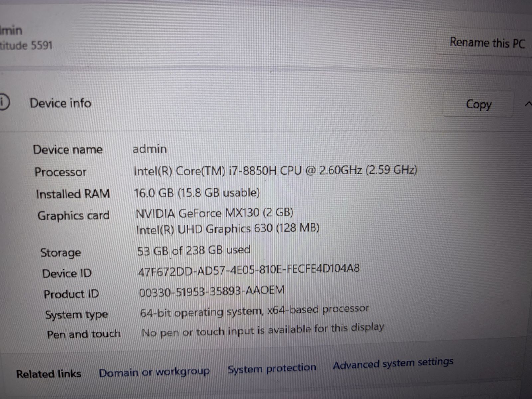
Task: Click the Device info circle icon
Action: [x=3, y=102]
